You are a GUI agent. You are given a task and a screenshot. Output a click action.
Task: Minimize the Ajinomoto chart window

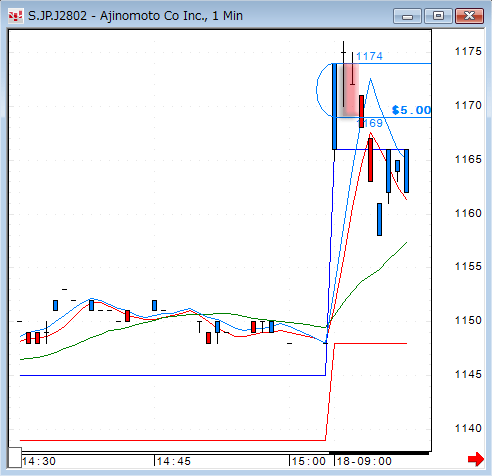tap(408, 16)
